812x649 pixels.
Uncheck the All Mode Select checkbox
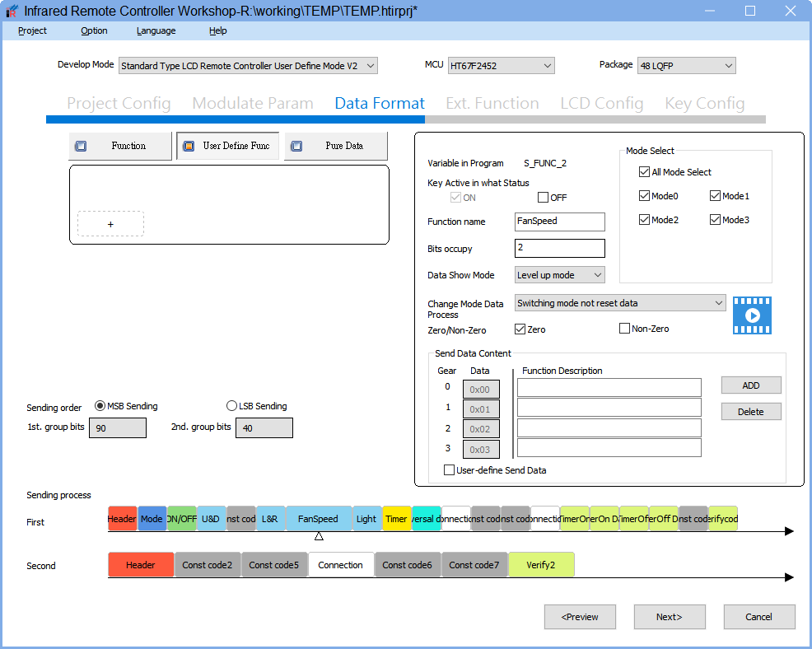click(644, 172)
